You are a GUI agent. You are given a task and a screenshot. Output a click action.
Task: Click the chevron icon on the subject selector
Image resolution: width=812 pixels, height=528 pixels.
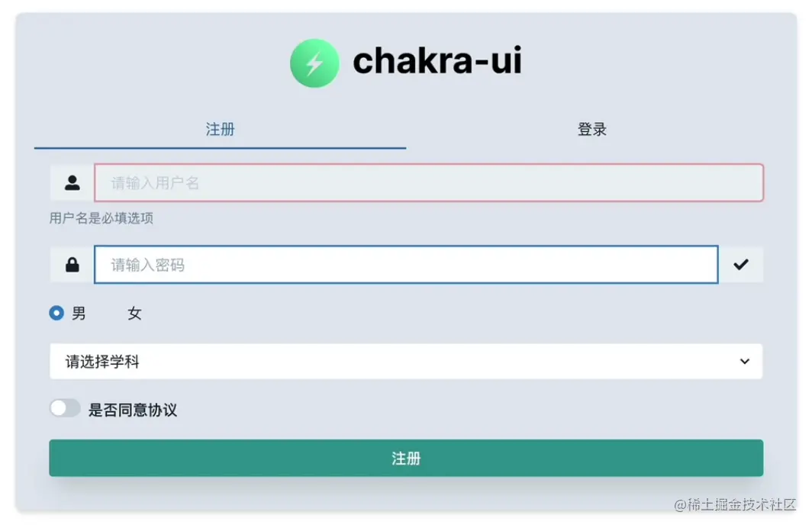tap(746, 361)
